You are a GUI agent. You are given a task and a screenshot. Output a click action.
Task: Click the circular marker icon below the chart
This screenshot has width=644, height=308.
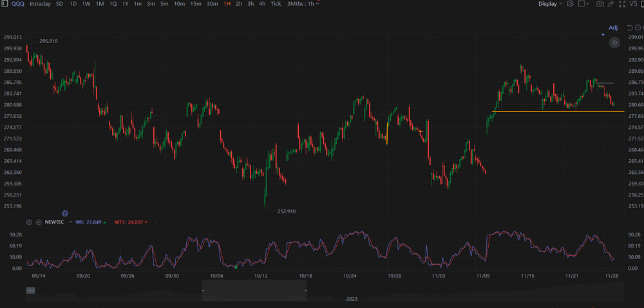coord(65,213)
